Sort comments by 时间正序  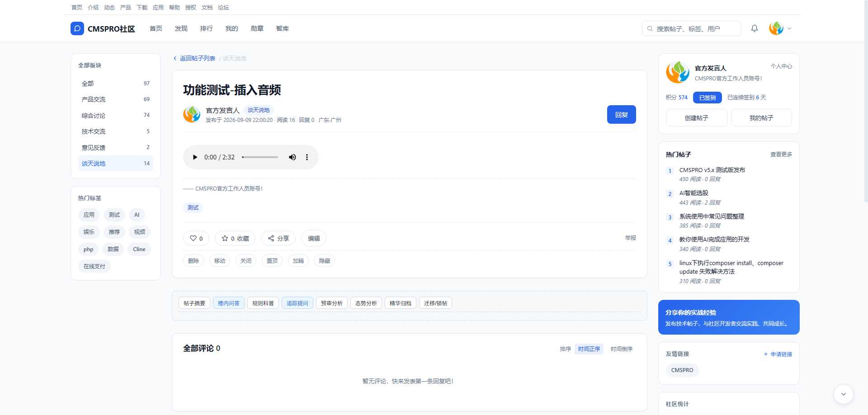point(589,349)
